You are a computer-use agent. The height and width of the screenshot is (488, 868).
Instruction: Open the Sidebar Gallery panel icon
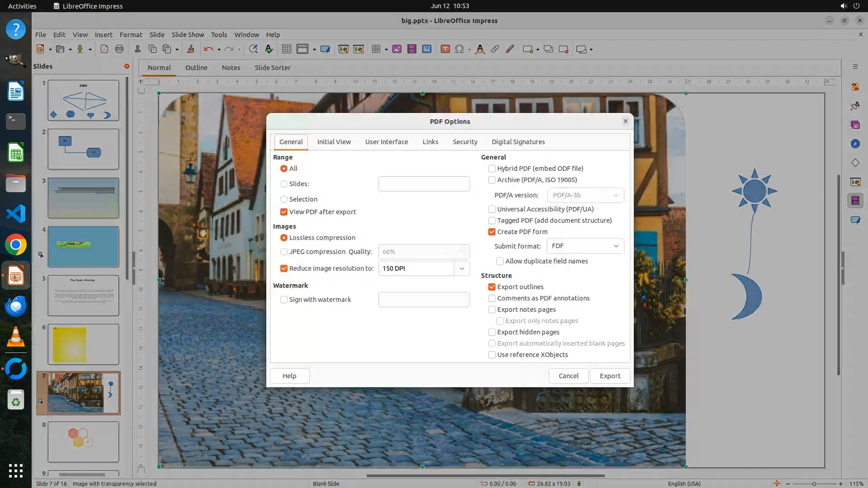pyautogui.click(x=855, y=125)
